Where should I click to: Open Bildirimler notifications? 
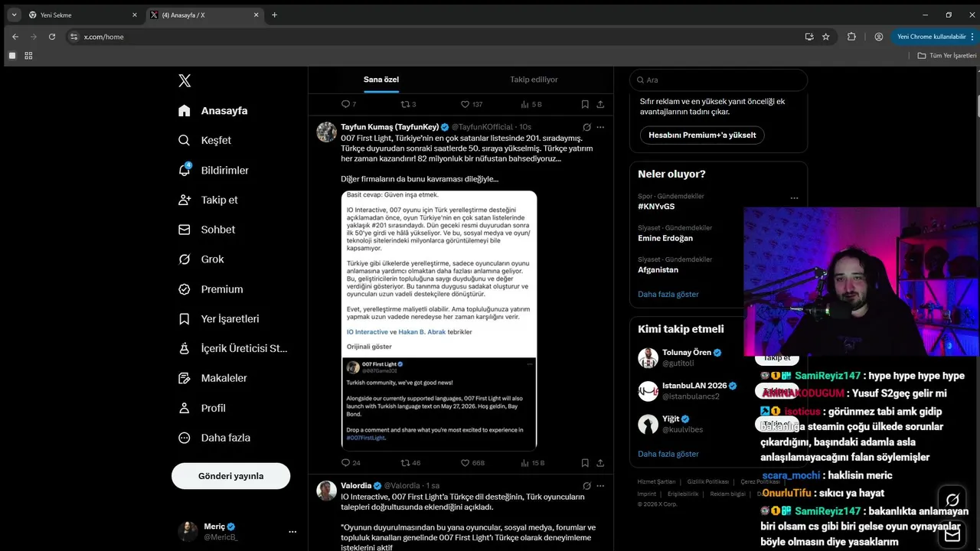pos(213,170)
